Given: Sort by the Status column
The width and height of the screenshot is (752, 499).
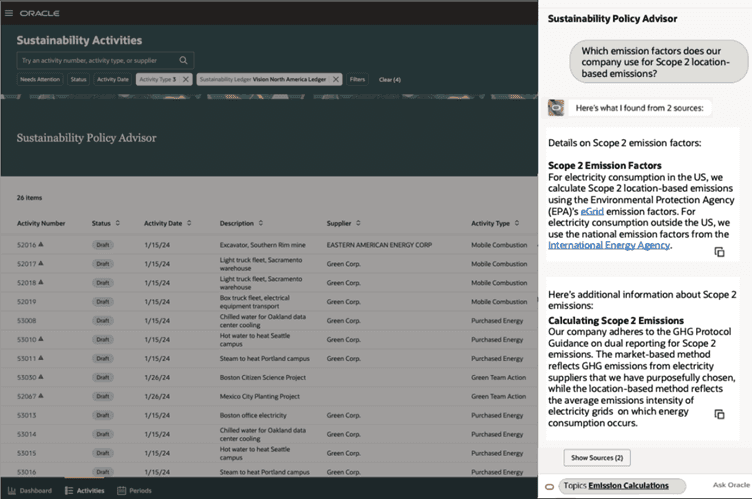Looking at the screenshot, I should coord(118,223).
